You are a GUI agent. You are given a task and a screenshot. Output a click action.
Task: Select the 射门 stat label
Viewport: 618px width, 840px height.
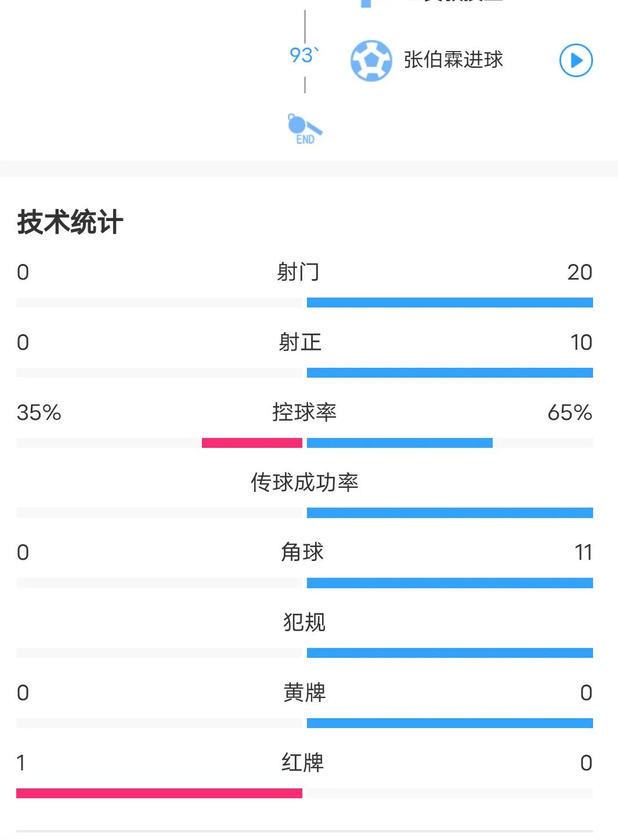(298, 272)
